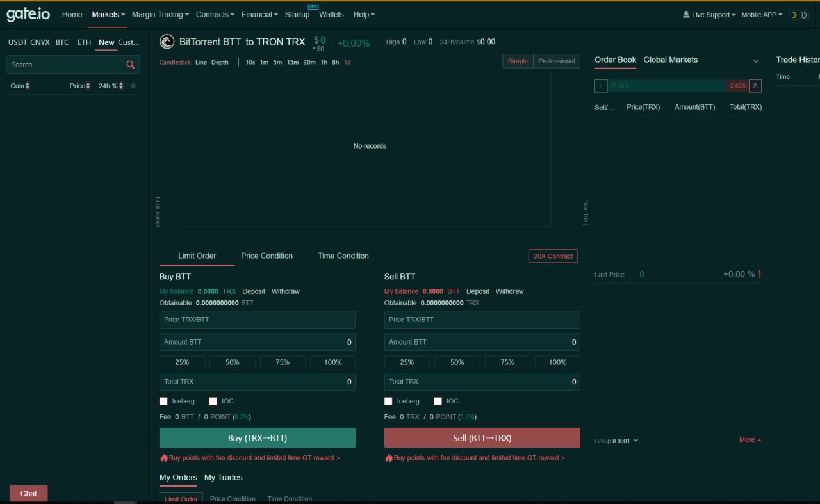Switch to the Time Condition order tab
The image size is (820, 504).
[343, 256]
